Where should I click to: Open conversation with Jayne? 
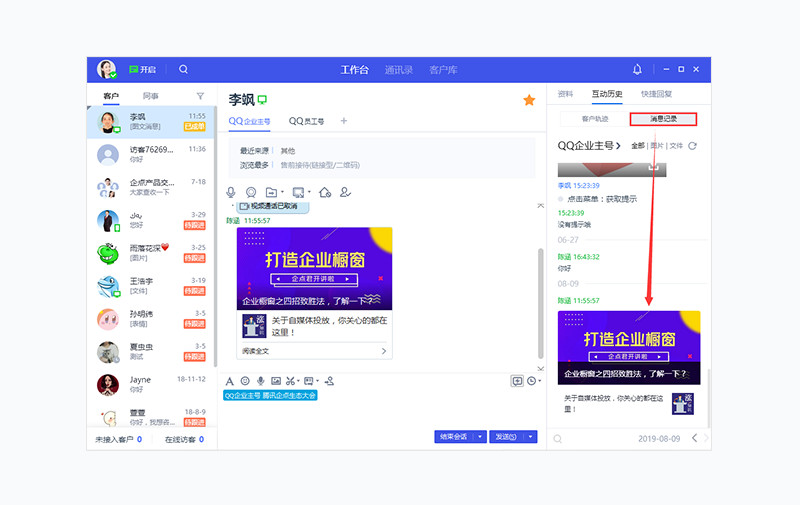pyautogui.click(x=151, y=385)
